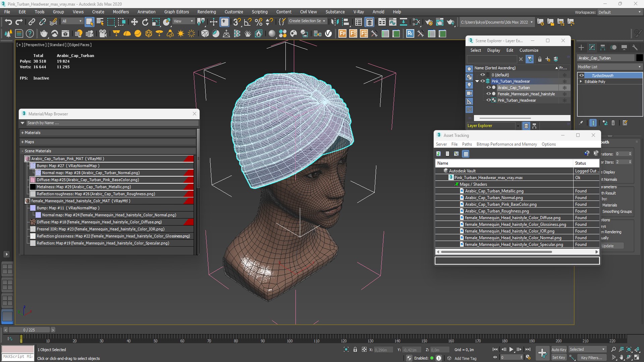644x362 pixels.
Task: Open Customize menu in Scene Explorer
Action: point(529,50)
